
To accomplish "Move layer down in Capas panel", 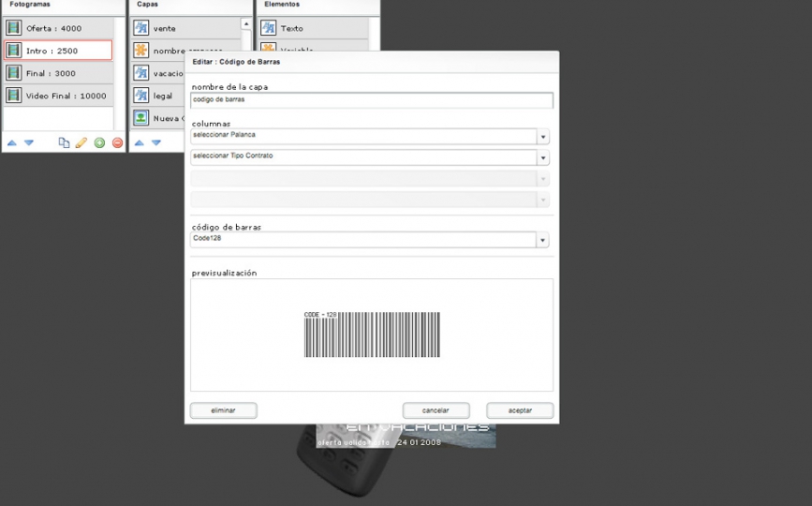I will click(x=155, y=143).
